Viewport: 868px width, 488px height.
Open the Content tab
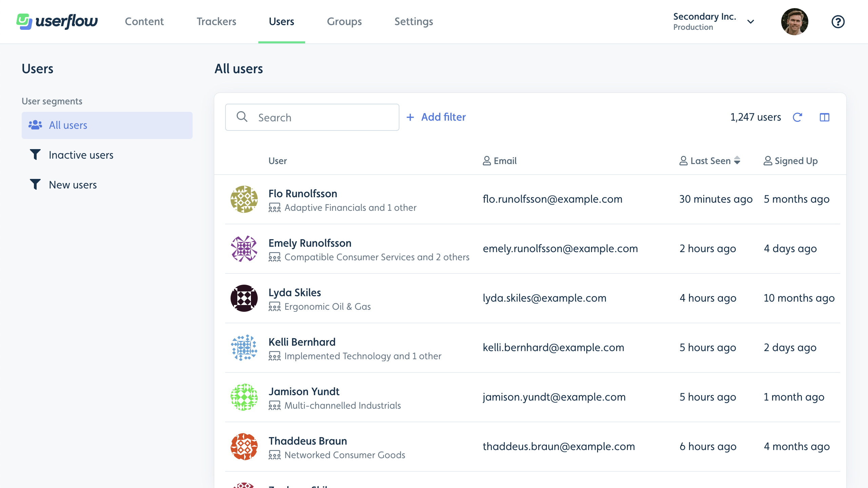click(144, 21)
